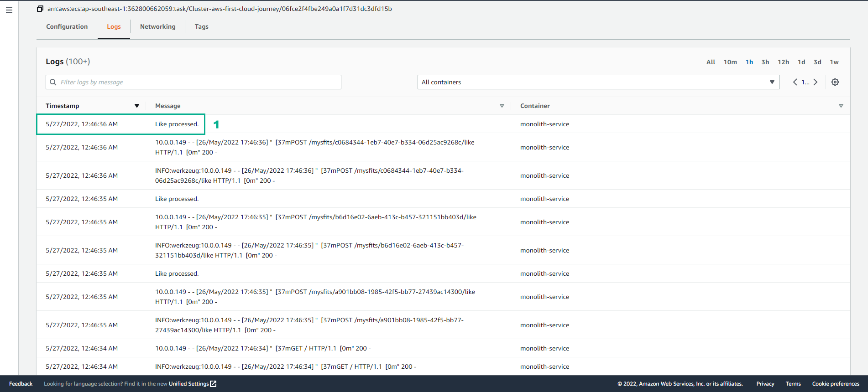Select 3h time range
Image resolution: width=868 pixels, height=392 pixels.
[x=765, y=62]
